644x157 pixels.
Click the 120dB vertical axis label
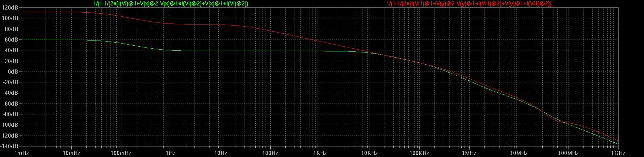click(x=10, y=8)
